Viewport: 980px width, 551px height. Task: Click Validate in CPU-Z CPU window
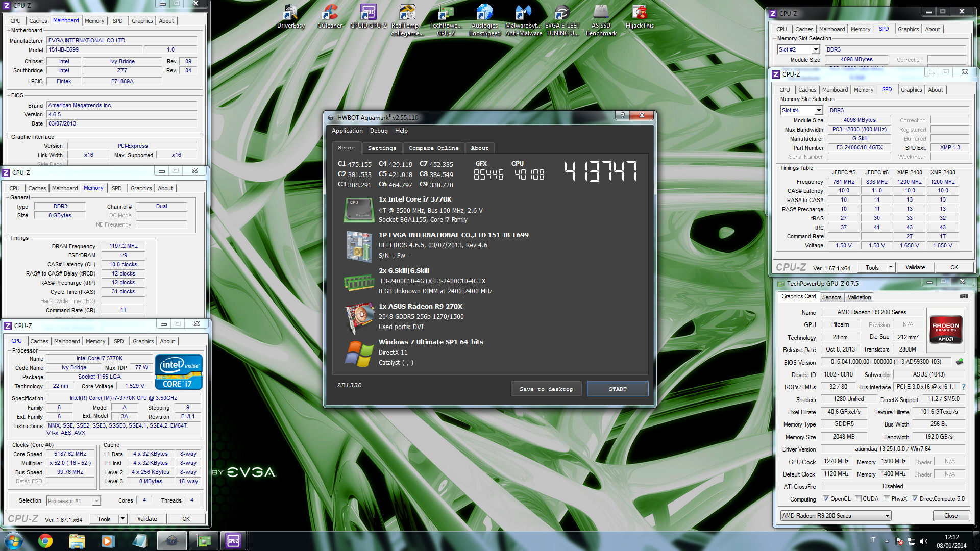pyautogui.click(x=147, y=519)
